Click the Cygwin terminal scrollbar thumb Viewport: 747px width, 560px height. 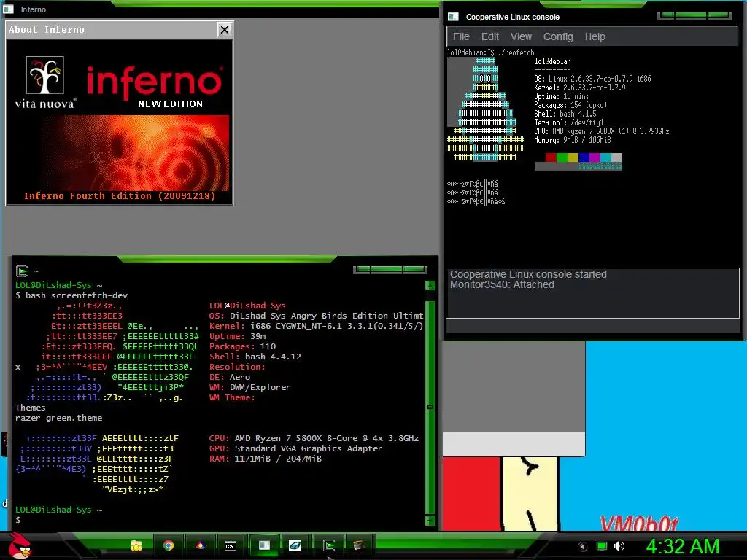[430, 408]
